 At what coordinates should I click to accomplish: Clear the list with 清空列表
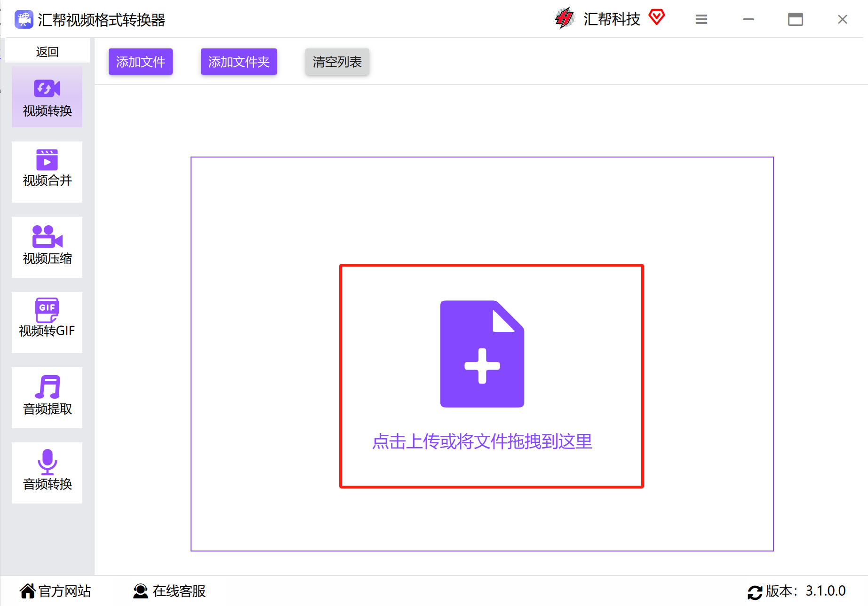click(337, 62)
